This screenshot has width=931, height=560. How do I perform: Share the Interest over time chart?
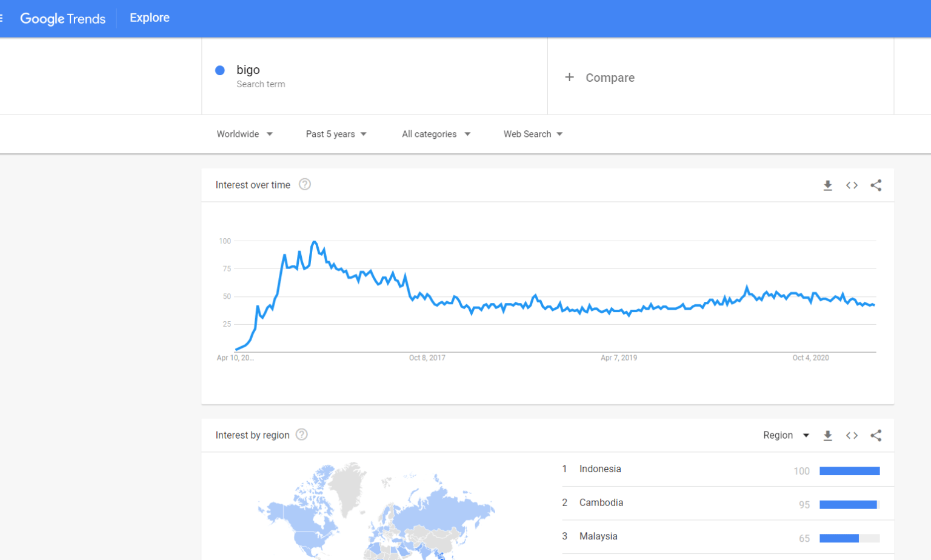[876, 185]
